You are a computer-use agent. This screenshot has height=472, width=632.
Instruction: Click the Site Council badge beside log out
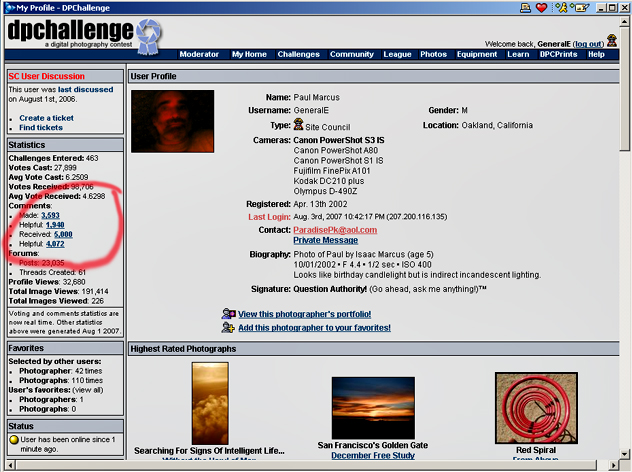(612, 41)
